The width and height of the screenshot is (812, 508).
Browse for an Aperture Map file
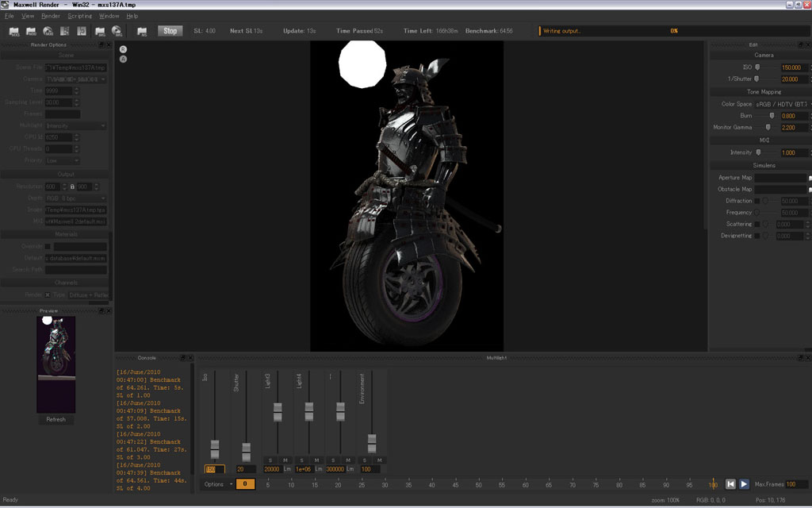coord(809,178)
